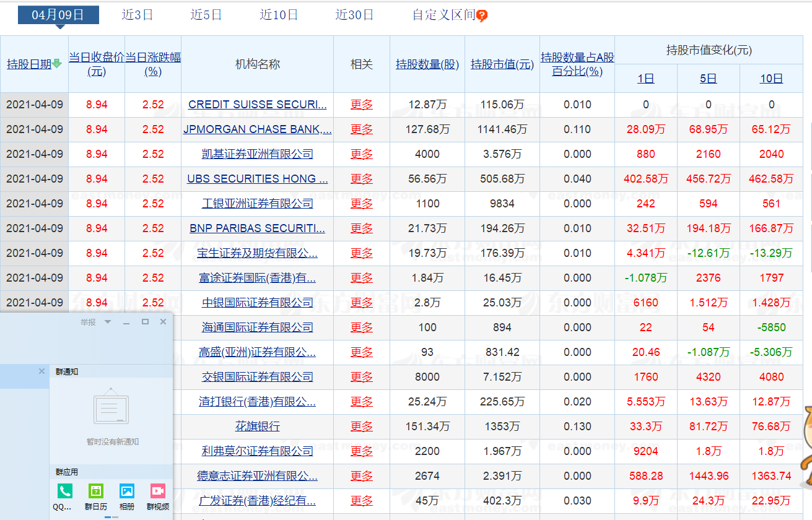
Task: Open 利弗莫尔证券有限公司 link
Action: [258, 451]
